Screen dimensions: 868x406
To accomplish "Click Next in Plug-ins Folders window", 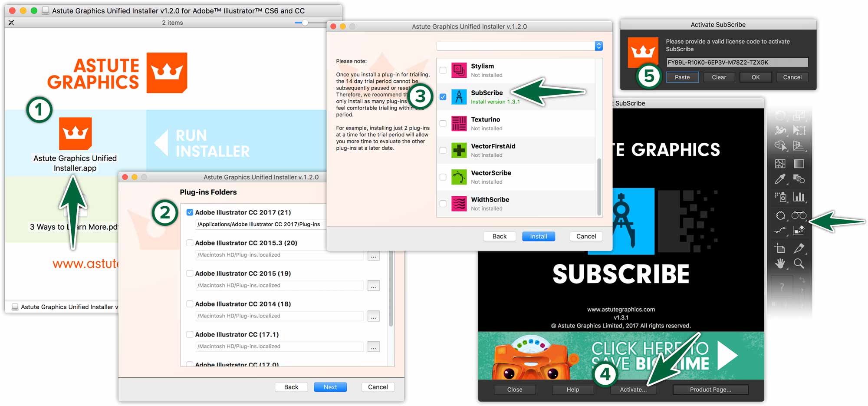I will pos(330,387).
